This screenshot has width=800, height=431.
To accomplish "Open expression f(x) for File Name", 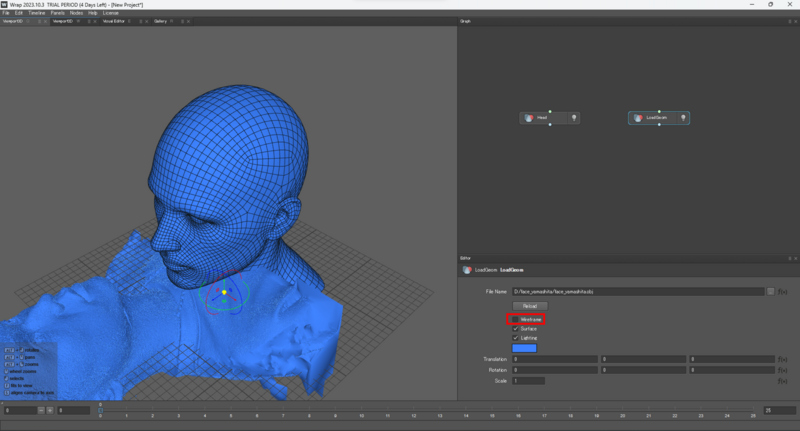I will (782, 292).
